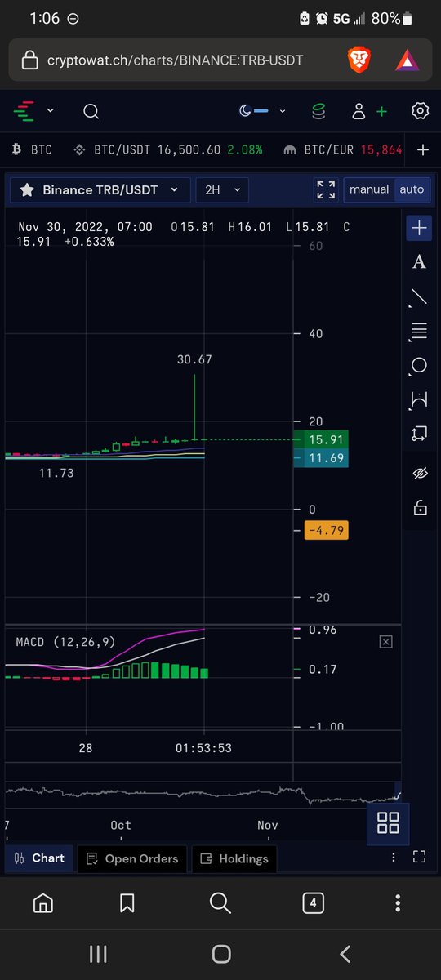Image resolution: width=441 pixels, height=980 pixels.
Task: Click the overview timeline range strip
Action: [x=203, y=795]
